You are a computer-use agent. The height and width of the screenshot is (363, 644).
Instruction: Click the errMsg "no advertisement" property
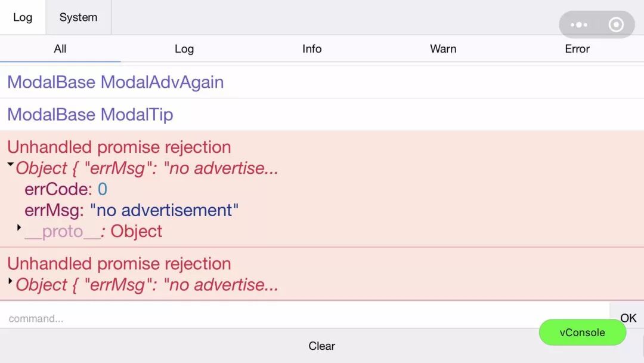click(131, 210)
